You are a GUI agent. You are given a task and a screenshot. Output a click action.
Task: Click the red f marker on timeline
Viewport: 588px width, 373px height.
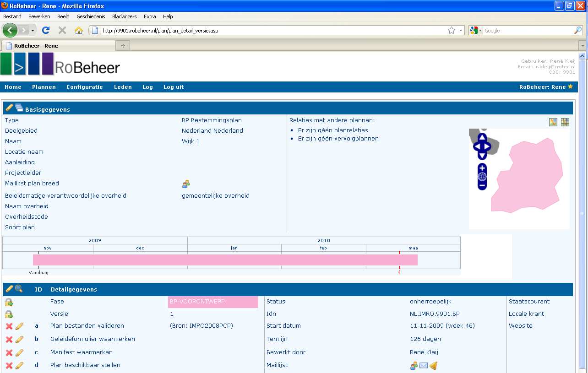click(x=399, y=272)
